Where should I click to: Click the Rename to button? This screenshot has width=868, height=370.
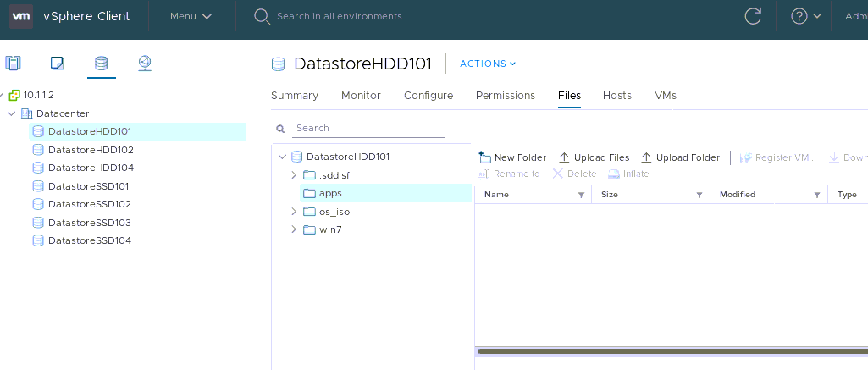(x=509, y=174)
